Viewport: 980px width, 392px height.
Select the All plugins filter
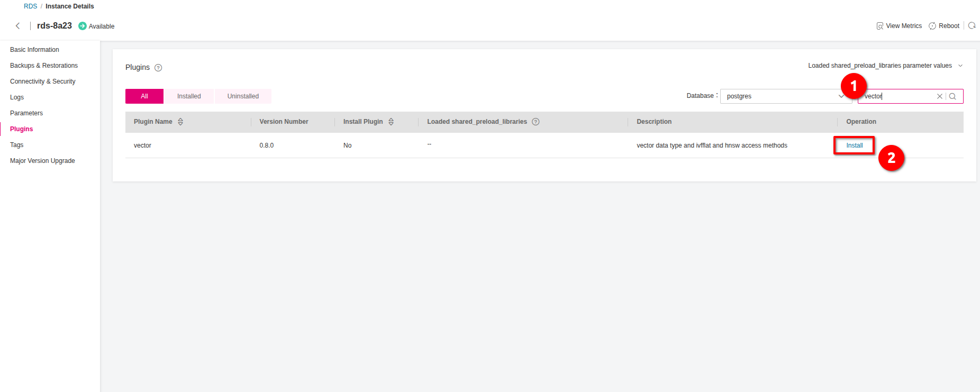coord(144,96)
